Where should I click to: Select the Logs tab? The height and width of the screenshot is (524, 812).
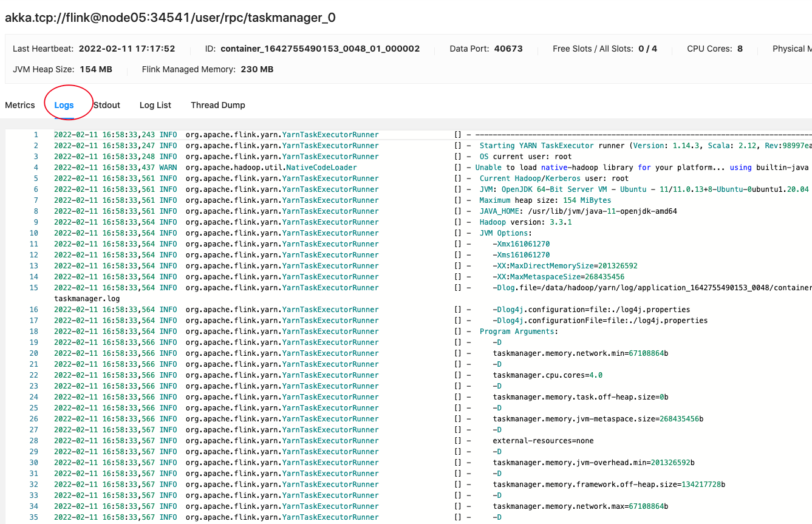coord(64,105)
